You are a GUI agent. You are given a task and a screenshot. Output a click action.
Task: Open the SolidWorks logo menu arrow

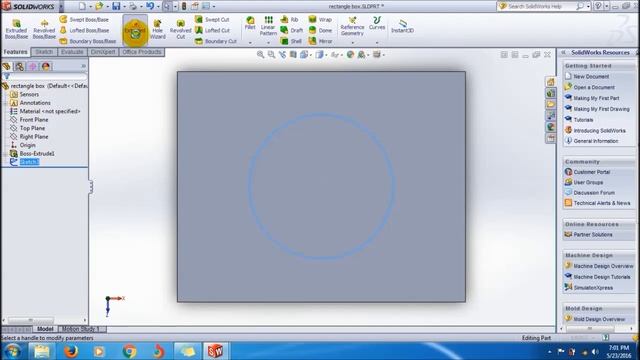(x=61, y=6)
